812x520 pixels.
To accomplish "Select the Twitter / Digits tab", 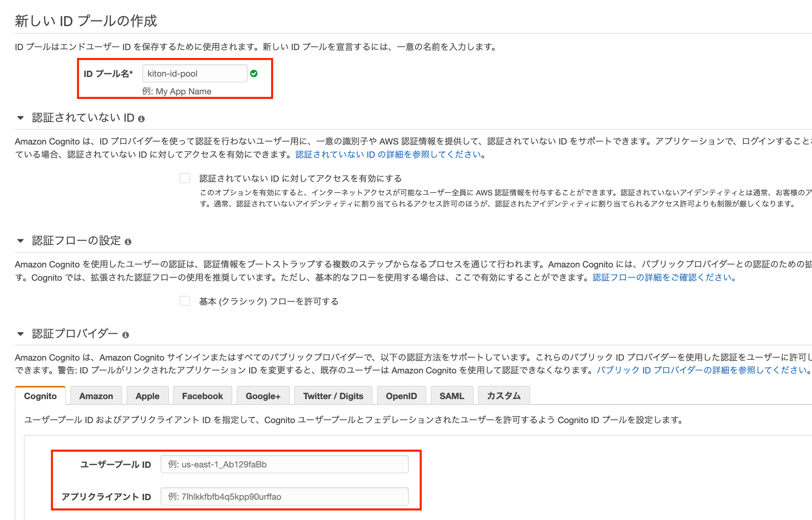I will click(333, 396).
